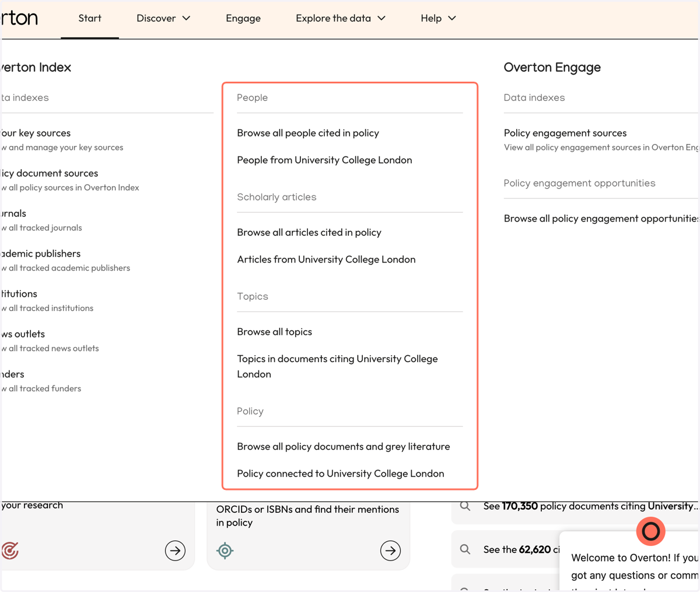Click the 'all tracked news outlets' description
This screenshot has height=592, width=700.
(x=50, y=349)
